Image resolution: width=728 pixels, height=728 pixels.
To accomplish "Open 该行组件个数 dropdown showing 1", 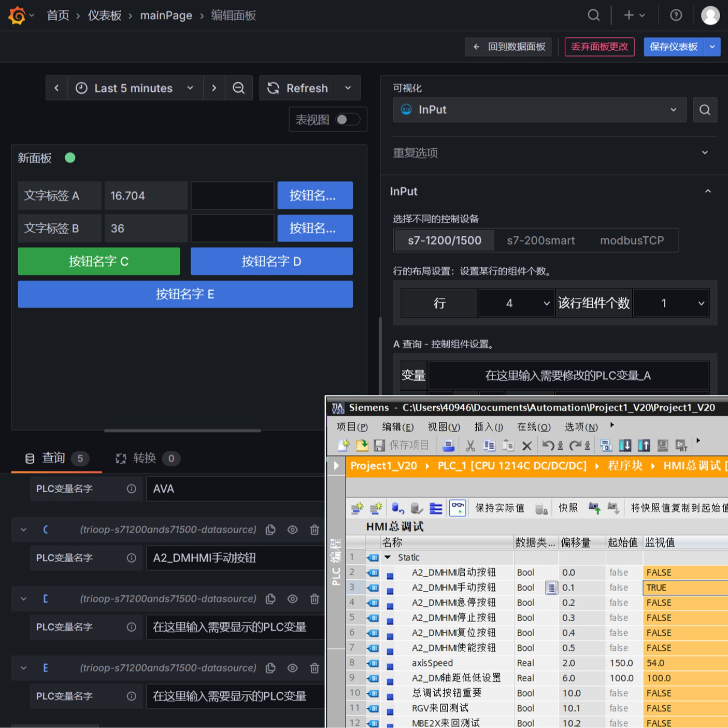I will (671, 303).
